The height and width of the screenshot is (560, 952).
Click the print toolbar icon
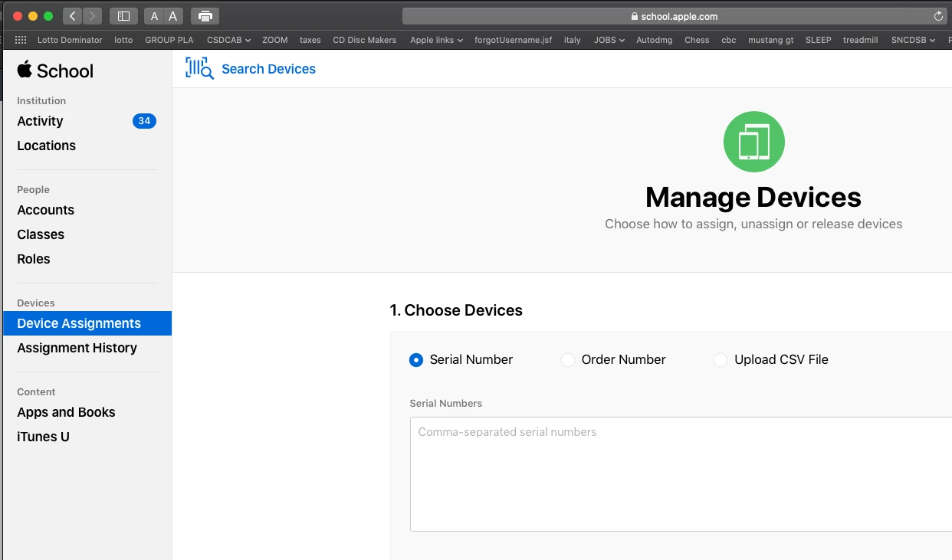(x=205, y=16)
